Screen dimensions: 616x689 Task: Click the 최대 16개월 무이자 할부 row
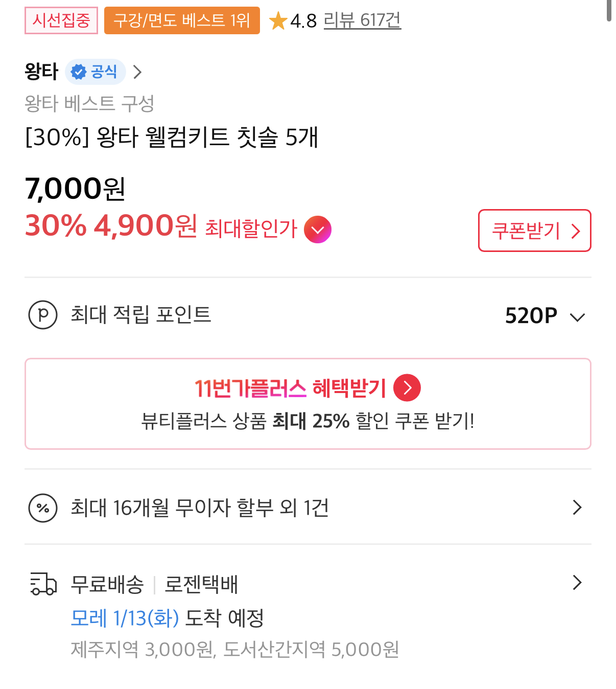pyautogui.click(x=200, y=508)
